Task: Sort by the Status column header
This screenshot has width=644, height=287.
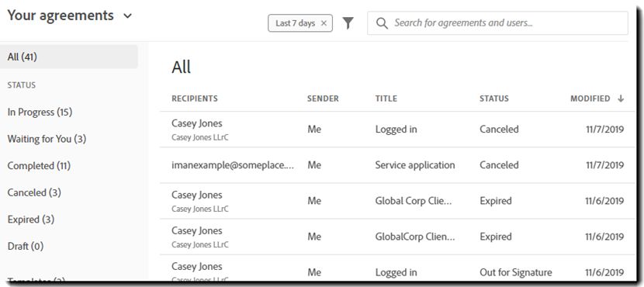Action: (494, 99)
